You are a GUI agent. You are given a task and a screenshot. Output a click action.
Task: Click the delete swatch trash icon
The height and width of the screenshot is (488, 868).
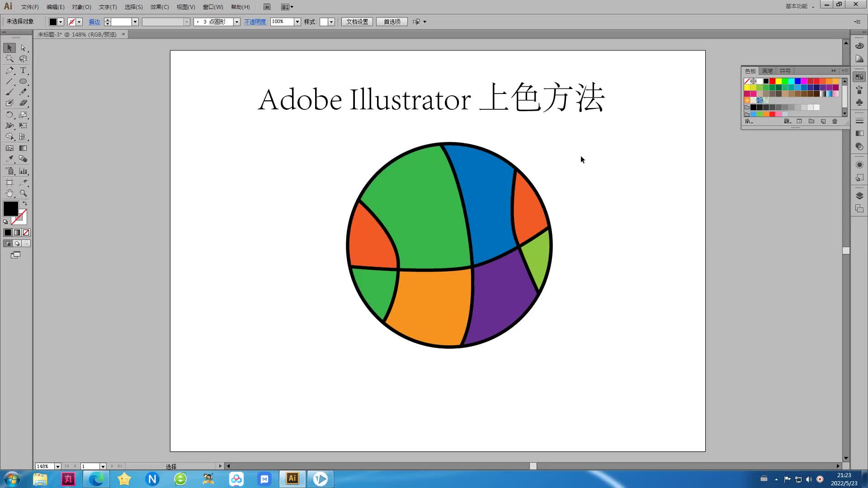[835, 122]
